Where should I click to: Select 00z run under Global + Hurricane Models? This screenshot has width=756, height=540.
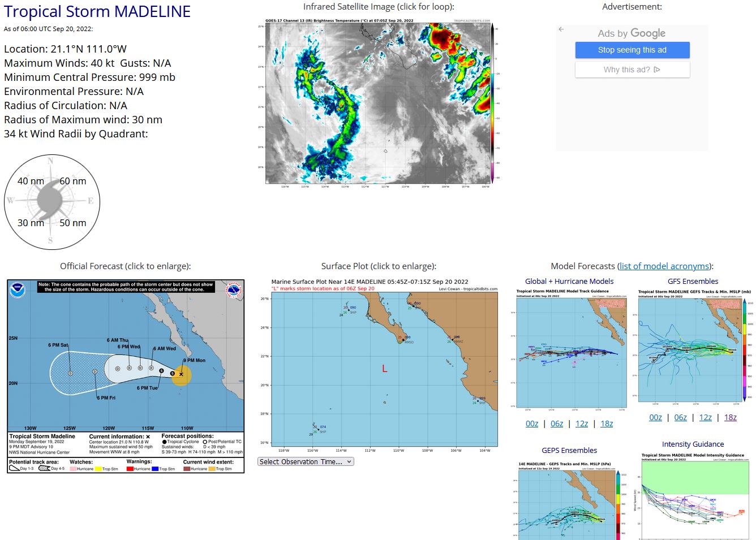pos(532,424)
